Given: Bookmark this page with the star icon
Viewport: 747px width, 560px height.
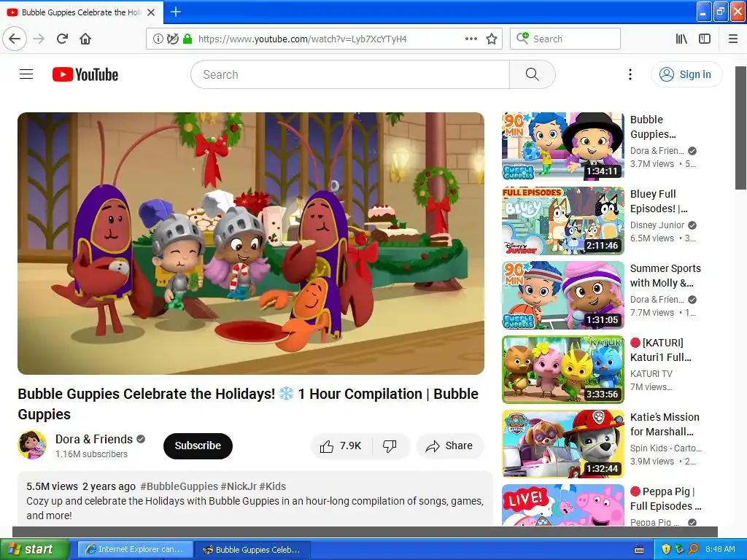Looking at the screenshot, I should [492, 39].
